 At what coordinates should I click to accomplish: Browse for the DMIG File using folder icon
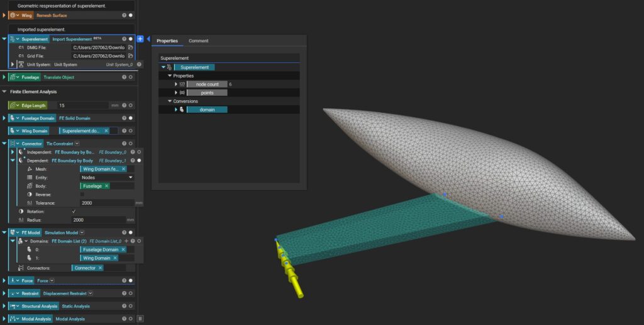coord(130,47)
